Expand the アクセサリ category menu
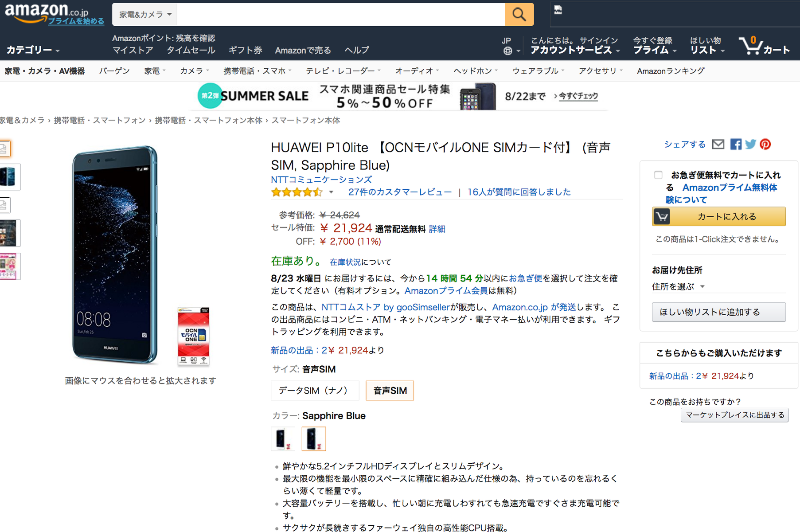Screen dimensions: 800x532 601,71
